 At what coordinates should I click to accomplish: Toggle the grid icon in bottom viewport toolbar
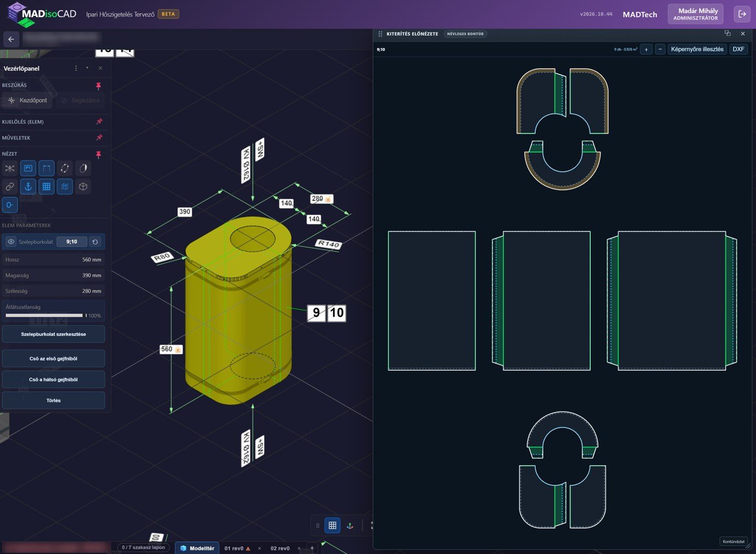(x=333, y=525)
